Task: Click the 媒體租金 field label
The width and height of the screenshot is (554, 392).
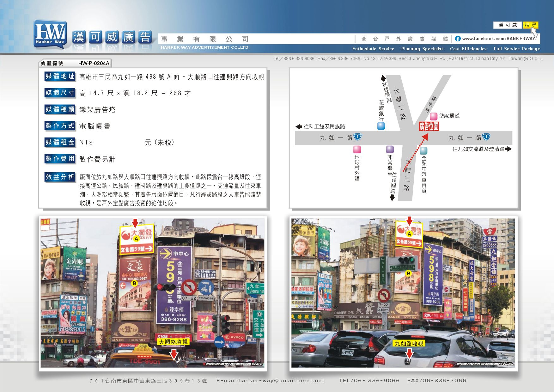Action: click(60, 142)
